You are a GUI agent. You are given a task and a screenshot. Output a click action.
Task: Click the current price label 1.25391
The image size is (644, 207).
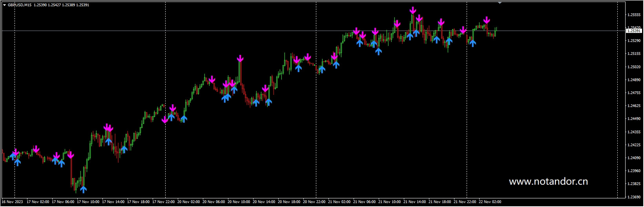pos(633,31)
